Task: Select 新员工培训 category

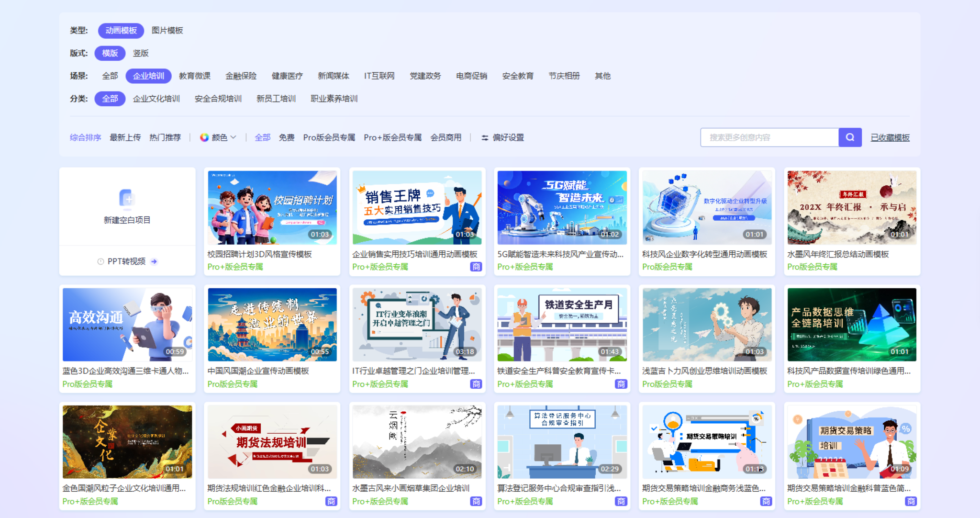Action: [x=276, y=99]
